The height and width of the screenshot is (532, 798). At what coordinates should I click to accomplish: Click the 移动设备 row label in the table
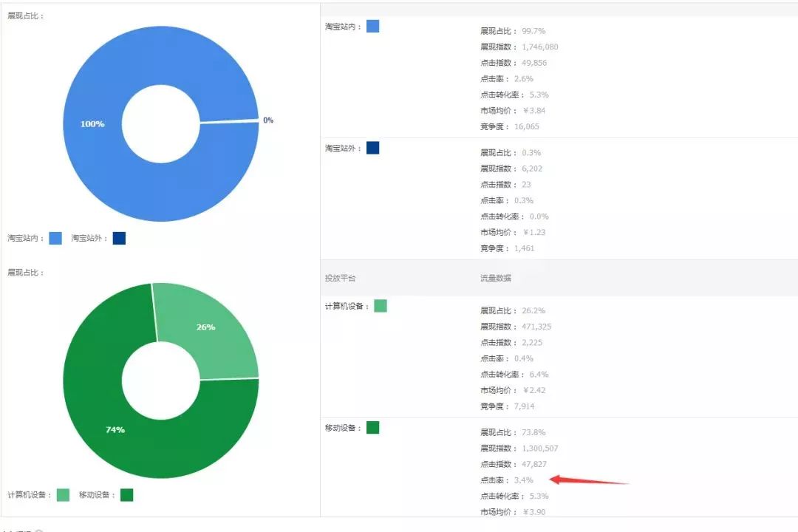[343, 428]
